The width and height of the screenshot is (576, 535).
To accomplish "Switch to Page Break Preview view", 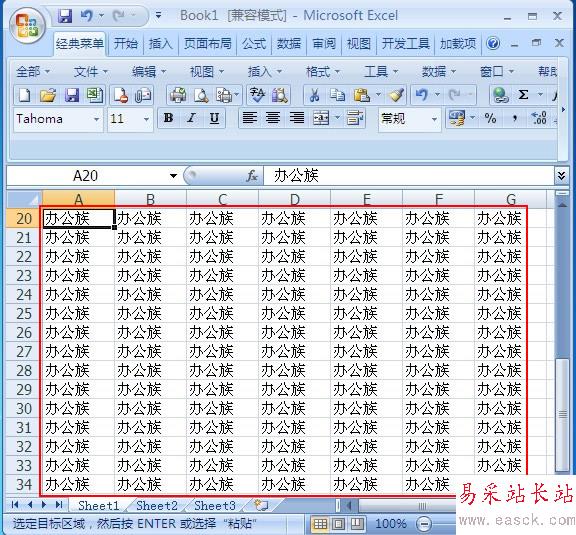I will [356, 523].
